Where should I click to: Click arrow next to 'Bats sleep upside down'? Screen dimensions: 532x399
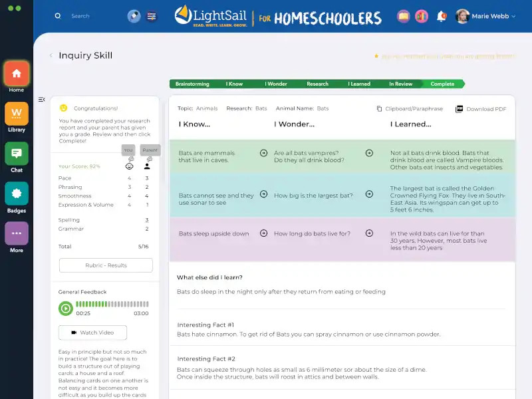tap(263, 233)
